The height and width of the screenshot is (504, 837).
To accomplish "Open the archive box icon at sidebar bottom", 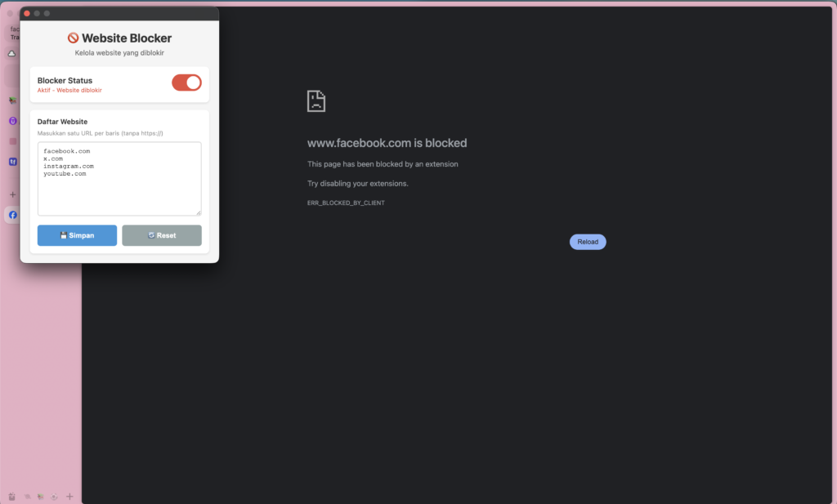I will coord(11,497).
